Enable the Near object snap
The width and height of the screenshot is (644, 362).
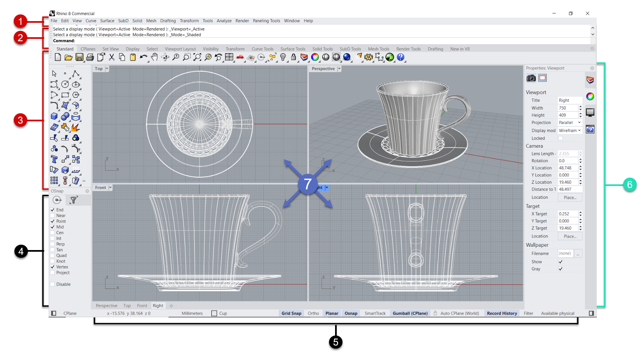tap(53, 216)
